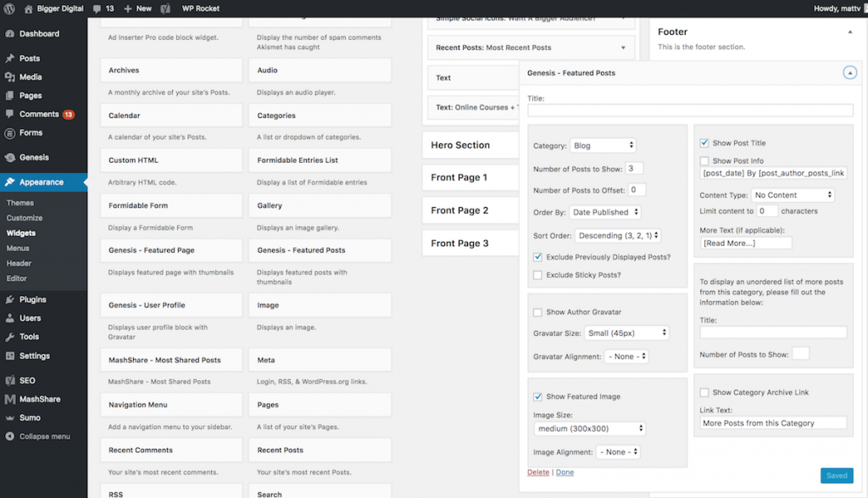Uncheck Exclude Previously Displayed Posts
Image resolution: width=868 pixels, height=498 pixels.
click(537, 257)
